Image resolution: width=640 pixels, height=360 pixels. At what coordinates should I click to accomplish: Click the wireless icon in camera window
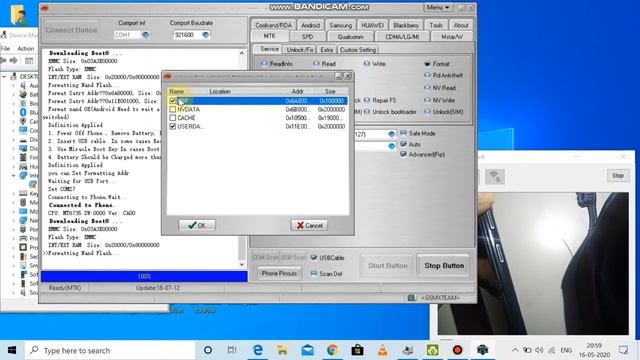(495, 176)
